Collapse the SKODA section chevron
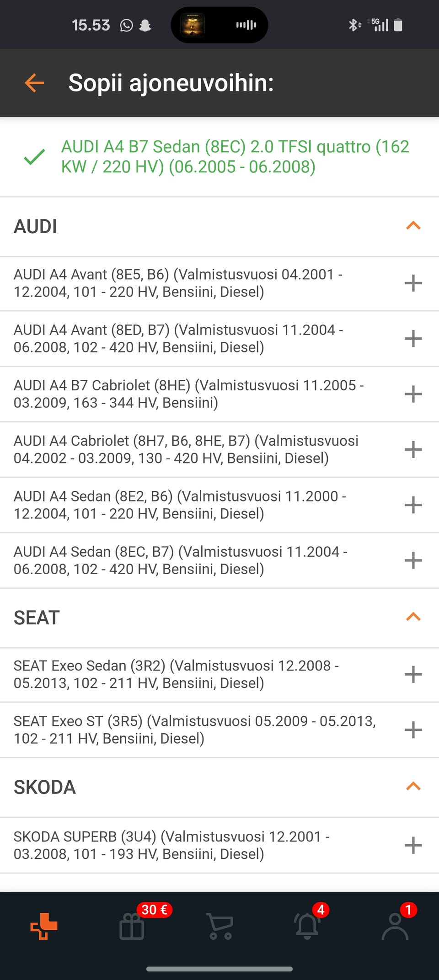Viewport: 439px width, 980px height. [x=413, y=786]
